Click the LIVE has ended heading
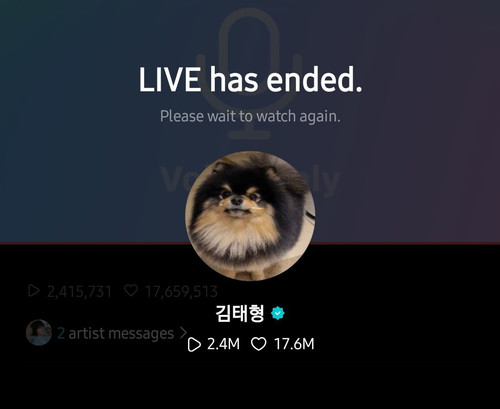500x409 pixels. click(x=250, y=80)
